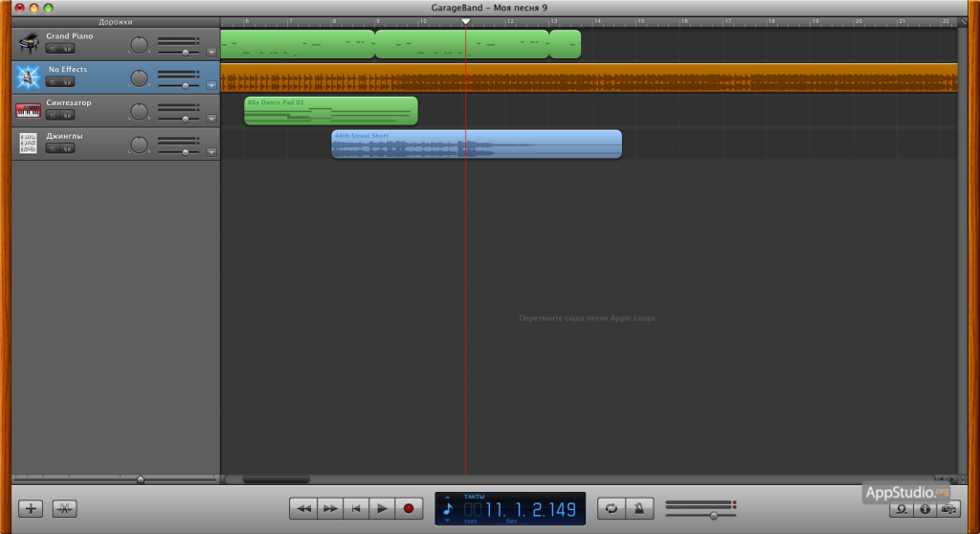Image resolution: width=980 pixels, height=534 pixels.
Task: Go to beginning of the song
Action: click(356, 508)
